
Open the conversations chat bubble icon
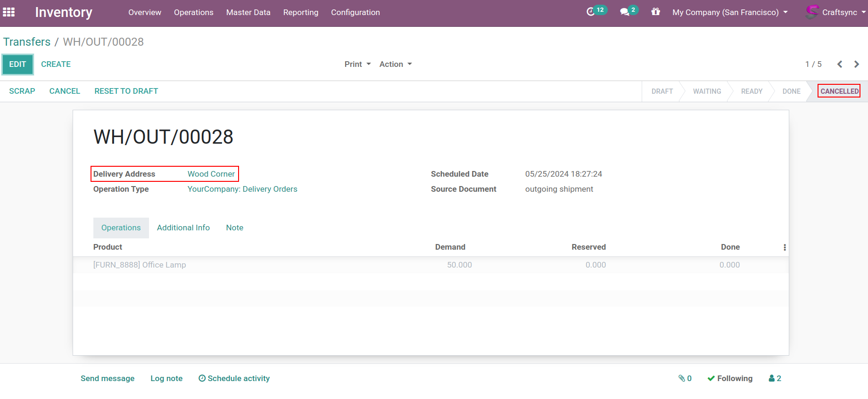pos(625,12)
